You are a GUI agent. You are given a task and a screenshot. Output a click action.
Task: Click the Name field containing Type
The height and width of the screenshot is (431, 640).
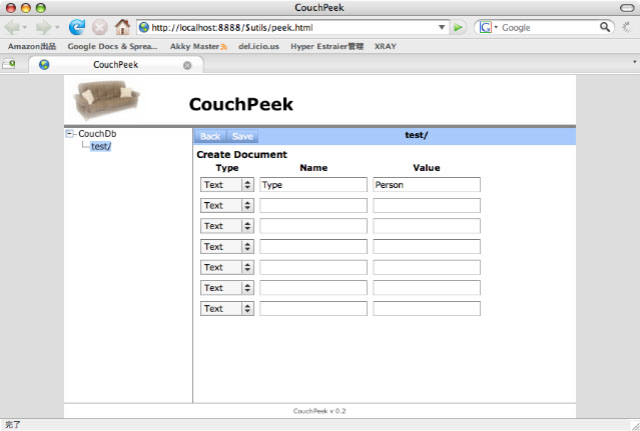coord(313,184)
